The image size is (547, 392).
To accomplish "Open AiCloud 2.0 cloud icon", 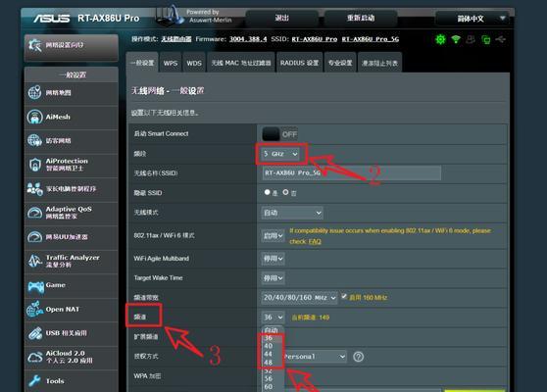I will (x=35, y=357).
